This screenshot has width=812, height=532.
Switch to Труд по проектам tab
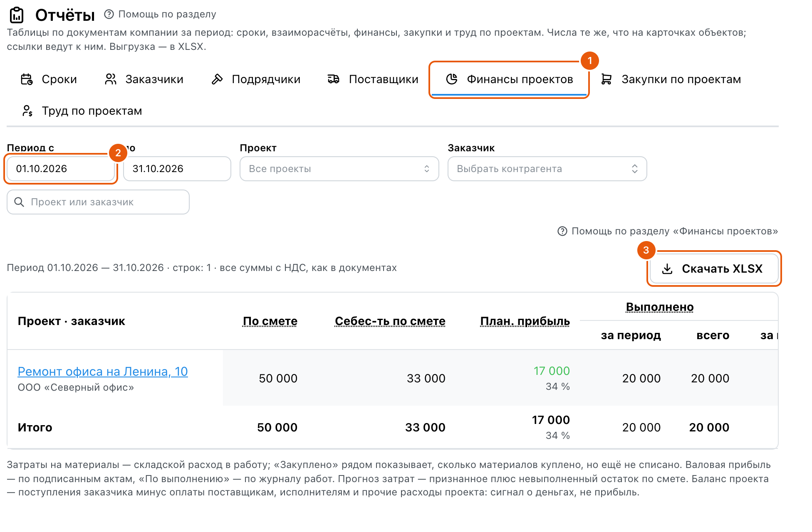[82, 111]
